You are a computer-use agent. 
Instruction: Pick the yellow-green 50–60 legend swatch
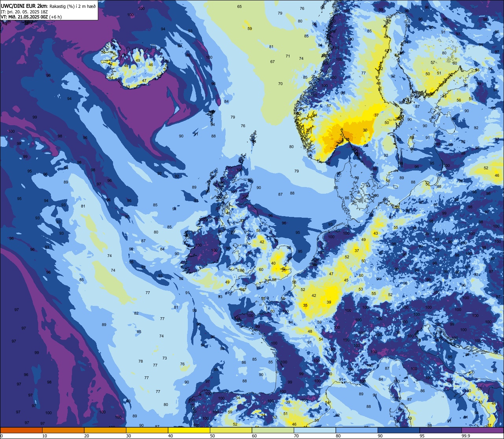[x=231, y=430]
